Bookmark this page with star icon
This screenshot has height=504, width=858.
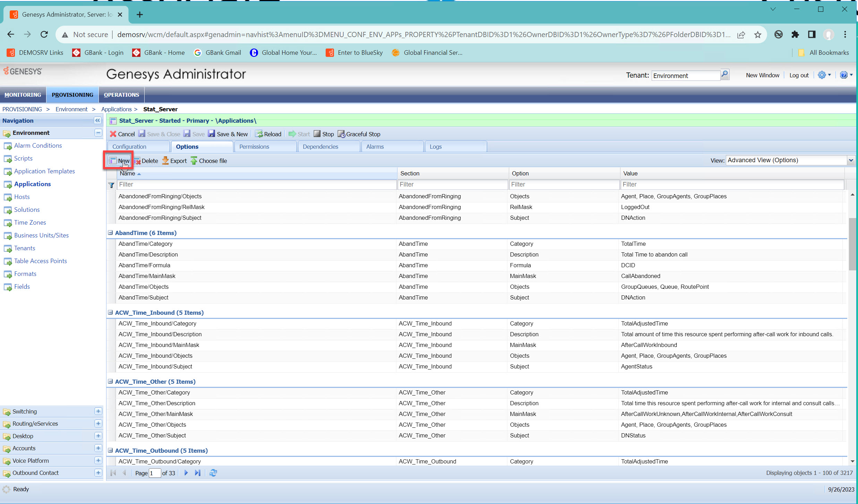[x=758, y=34]
